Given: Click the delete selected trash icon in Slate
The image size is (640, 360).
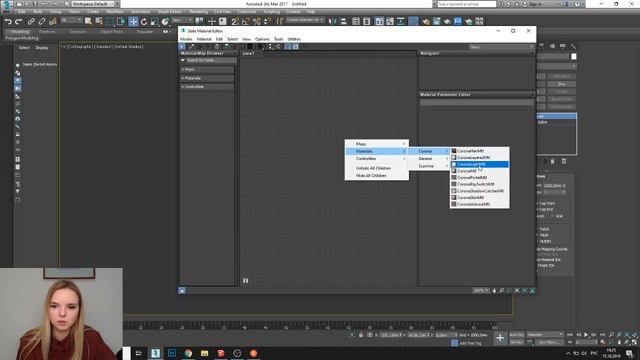Looking at the screenshot, I should click(x=217, y=47).
